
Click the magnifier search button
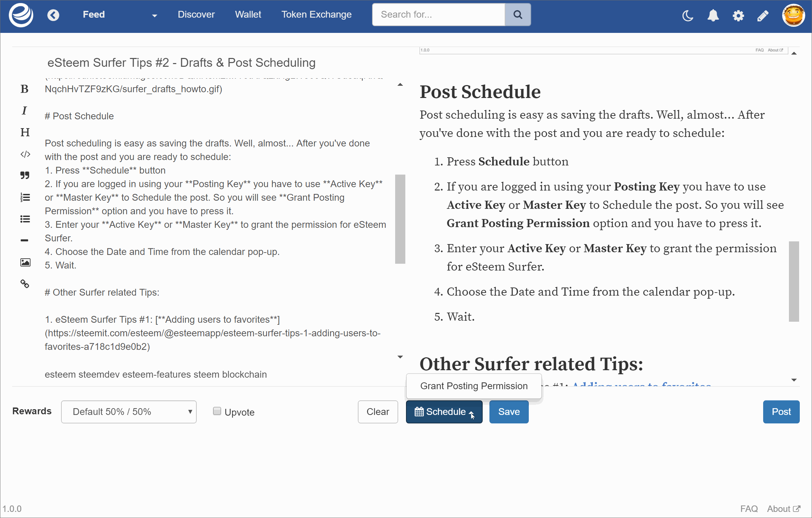pyautogui.click(x=518, y=15)
